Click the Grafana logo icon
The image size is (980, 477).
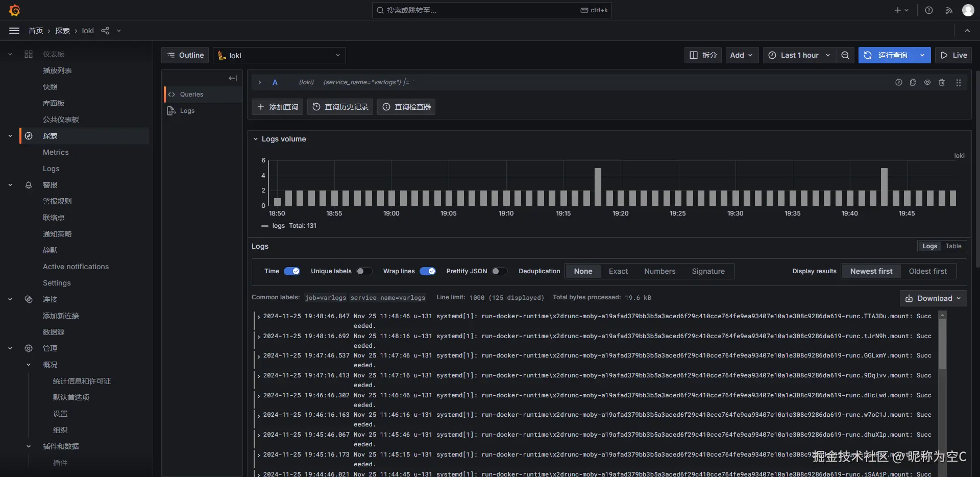click(14, 10)
